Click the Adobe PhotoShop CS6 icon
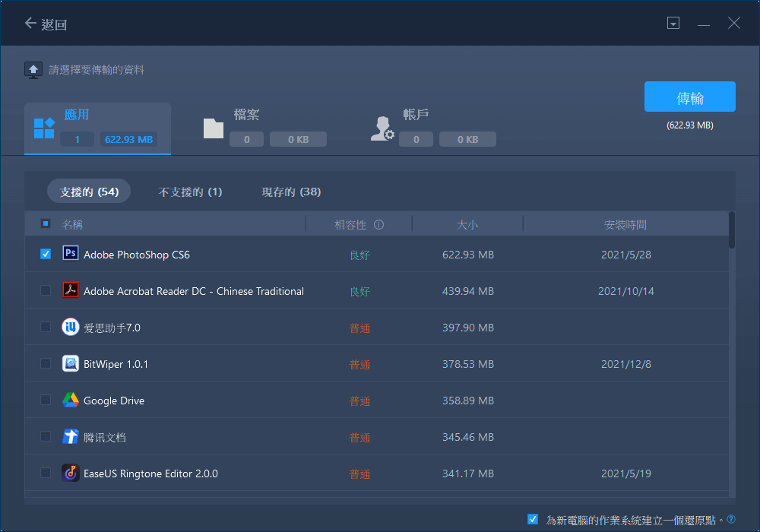Viewport: 760px width, 532px height. click(71, 254)
